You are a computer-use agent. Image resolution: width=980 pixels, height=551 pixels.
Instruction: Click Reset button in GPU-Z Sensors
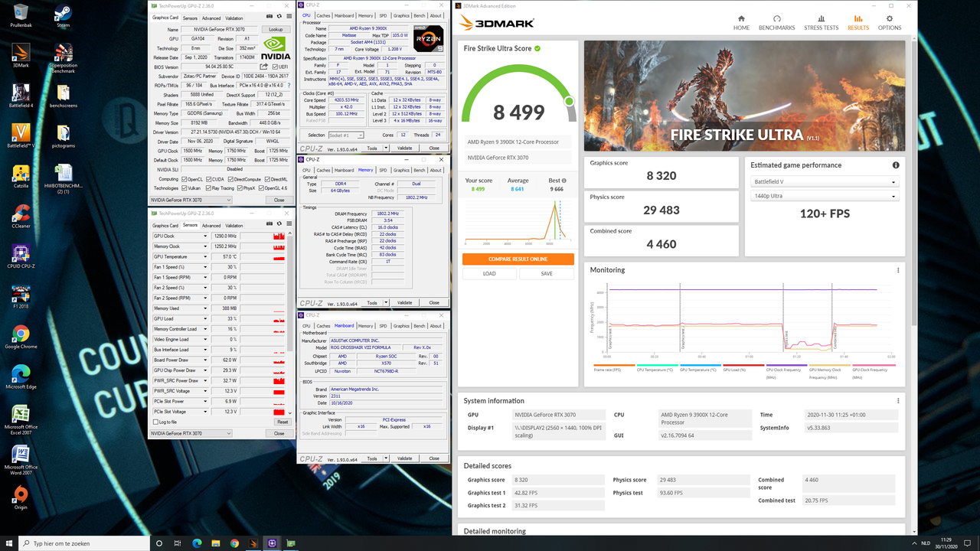tap(283, 422)
